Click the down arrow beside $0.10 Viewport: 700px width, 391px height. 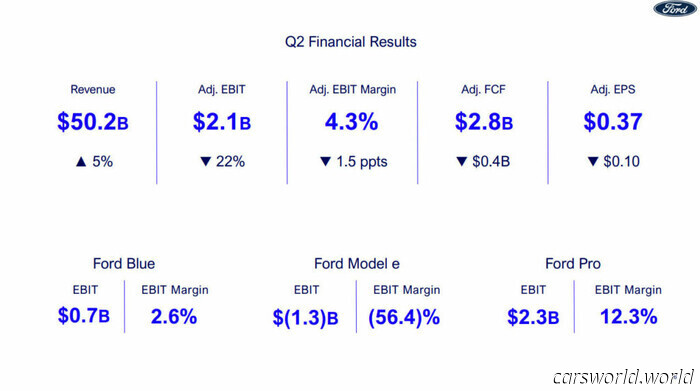click(x=593, y=162)
